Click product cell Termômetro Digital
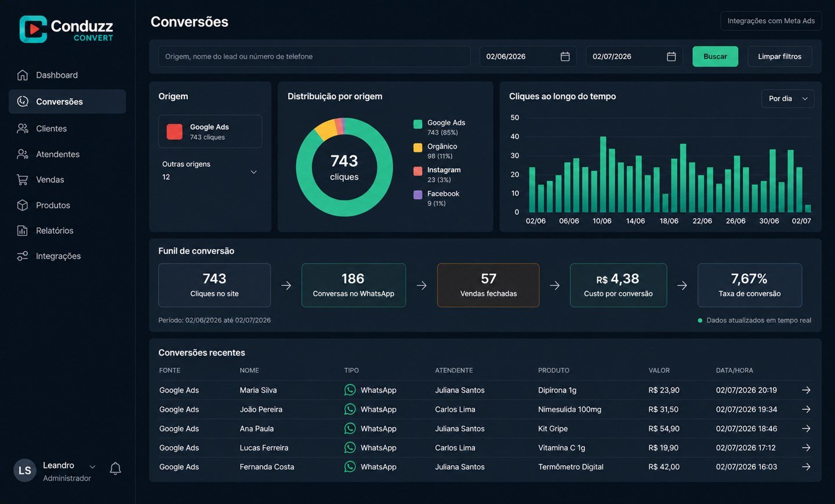Image resolution: width=835 pixels, height=504 pixels. coord(571,467)
